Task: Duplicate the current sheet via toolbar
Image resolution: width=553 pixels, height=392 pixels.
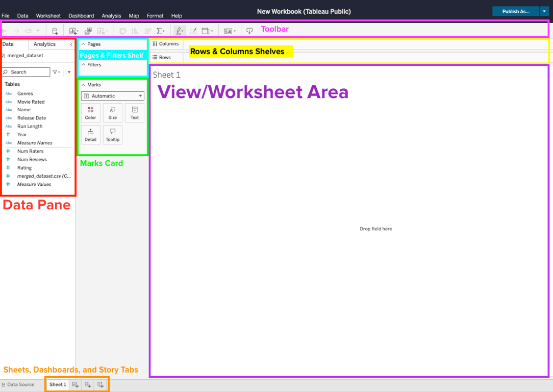Action: [88, 31]
